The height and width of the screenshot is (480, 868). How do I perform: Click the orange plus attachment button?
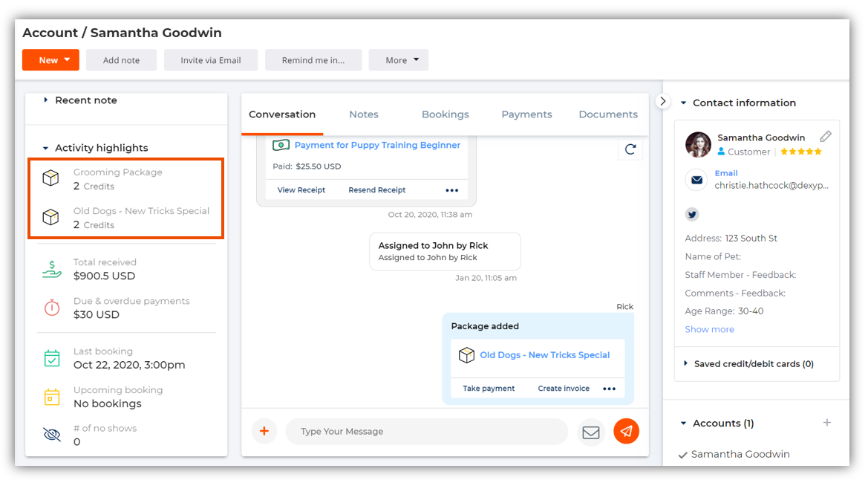pyautogui.click(x=264, y=431)
